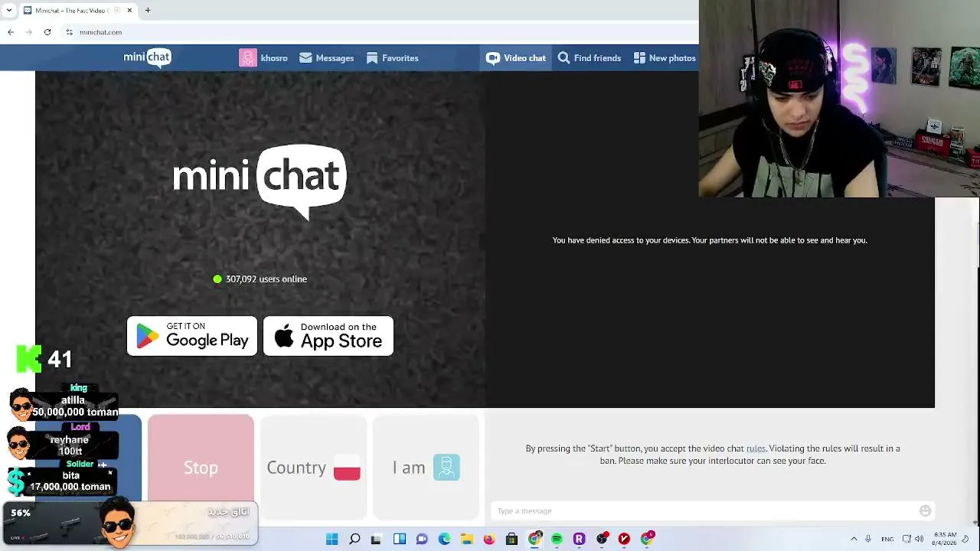Open Microsoft Edge from taskbar
980x551 pixels.
444,539
